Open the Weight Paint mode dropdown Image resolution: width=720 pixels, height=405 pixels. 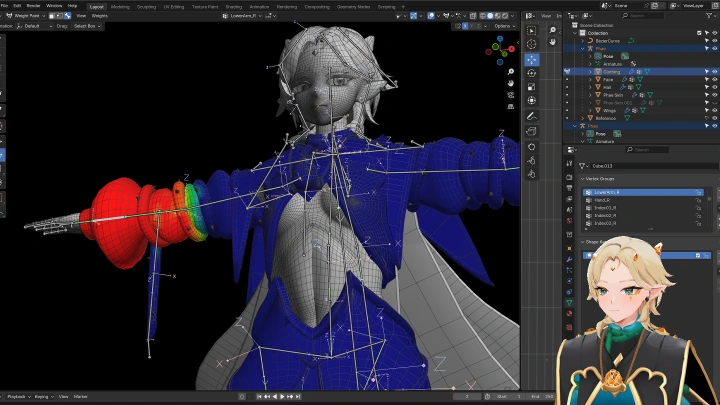click(26, 16)
